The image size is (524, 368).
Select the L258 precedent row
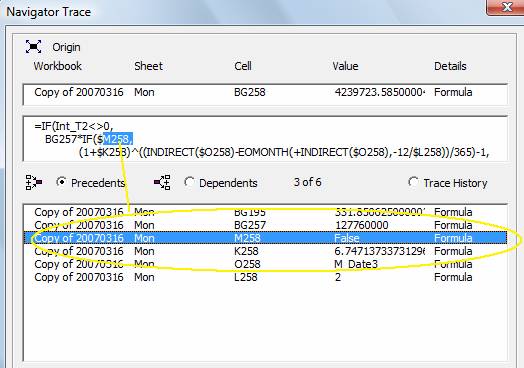point(265,277)
